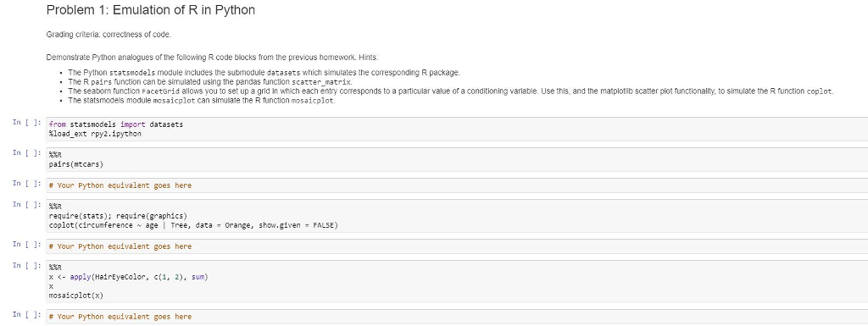
Task: Select the pairs(mtcars) R code cell
Action: pyautogui.click(x=457, y=160)
